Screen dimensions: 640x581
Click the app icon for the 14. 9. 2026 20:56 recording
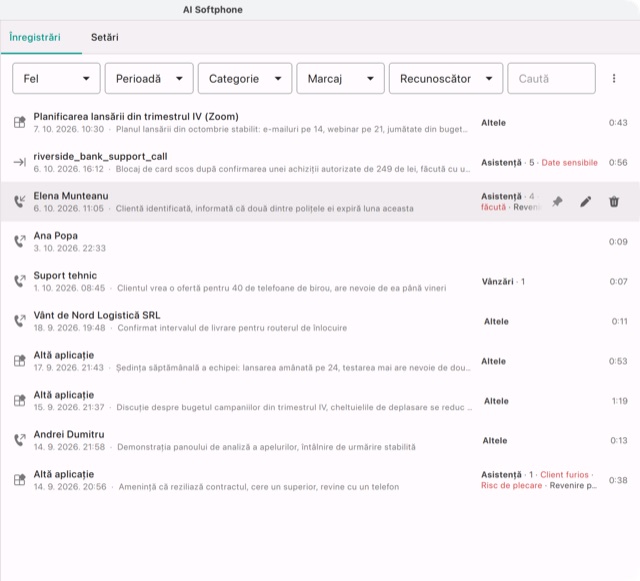[20, 480]
